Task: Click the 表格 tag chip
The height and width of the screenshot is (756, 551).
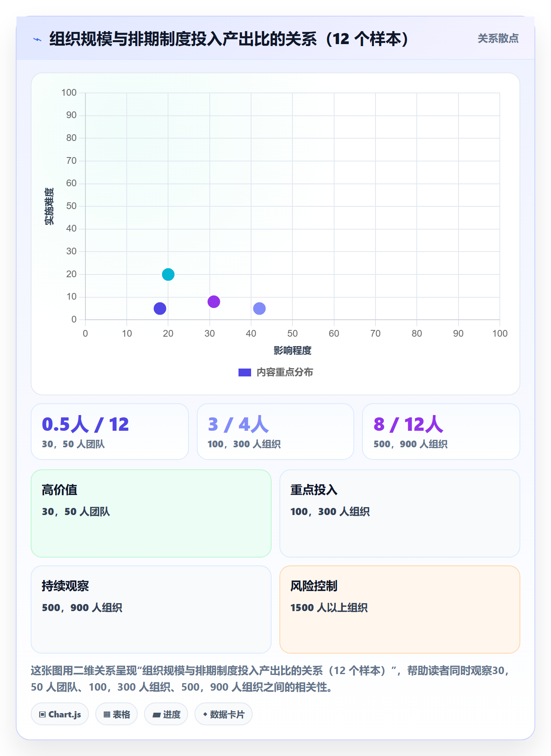Action: click(x=116, y=714)
